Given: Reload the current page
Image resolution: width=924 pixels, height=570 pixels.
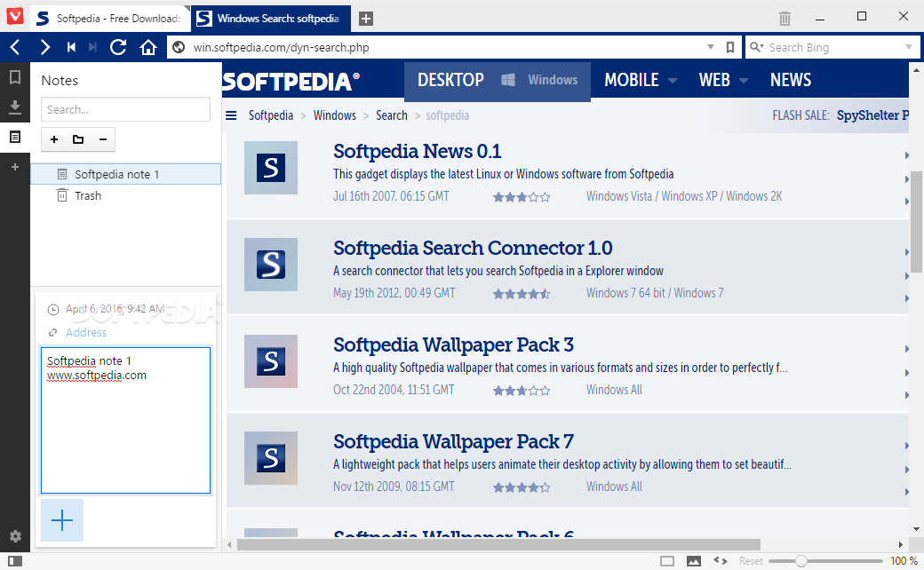Looking at the screenshot, I should pos(118,47).
